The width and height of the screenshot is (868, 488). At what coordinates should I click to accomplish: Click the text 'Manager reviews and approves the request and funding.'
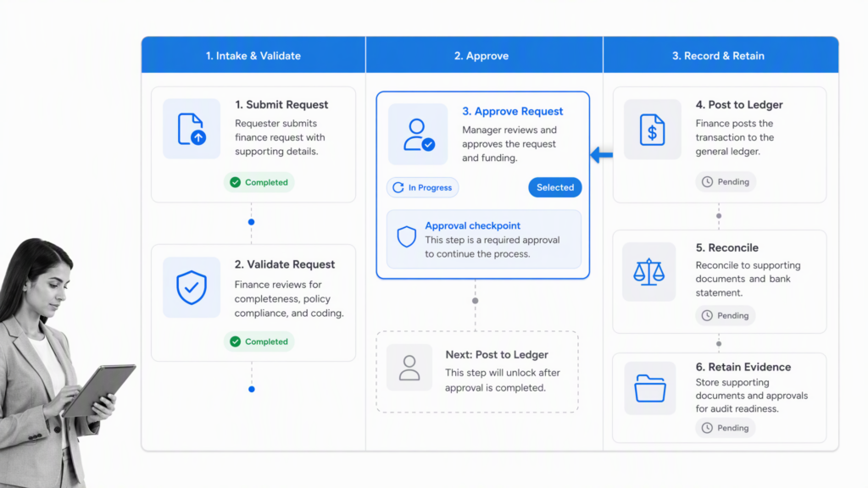coord(509,144)
